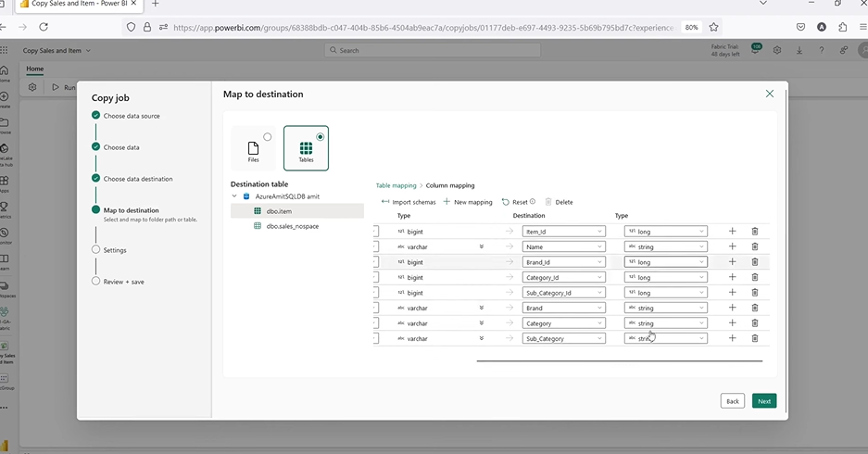Delete the Sub_Category_Id mapping row
This screenshot has width=868, height=454.
pyautogui.click(x=754, y=293)
